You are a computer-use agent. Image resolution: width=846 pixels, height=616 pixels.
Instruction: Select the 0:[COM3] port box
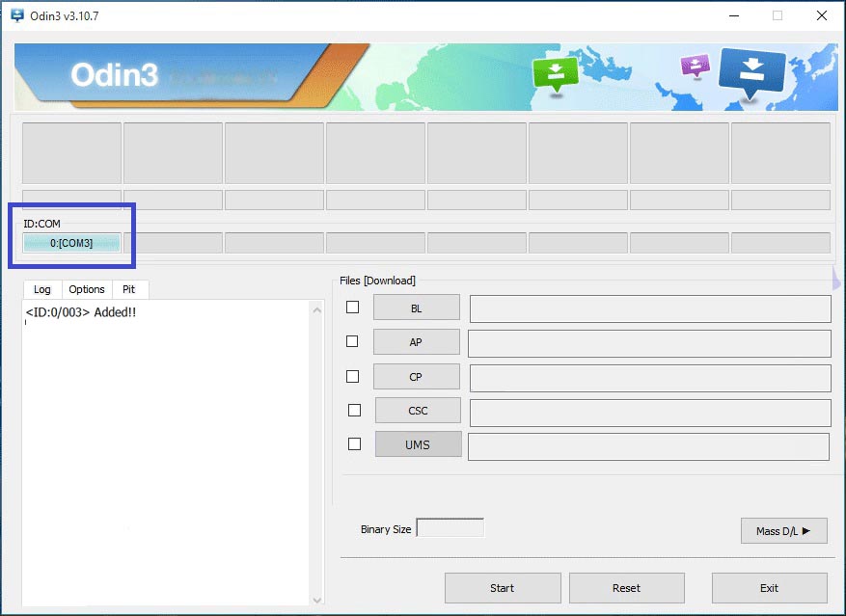tap(71, 243)
